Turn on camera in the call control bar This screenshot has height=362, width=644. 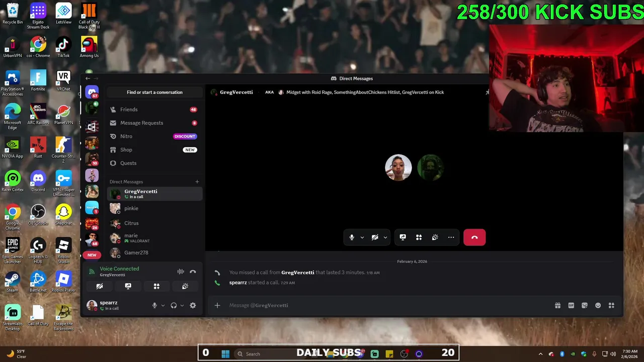click(375, 237)
